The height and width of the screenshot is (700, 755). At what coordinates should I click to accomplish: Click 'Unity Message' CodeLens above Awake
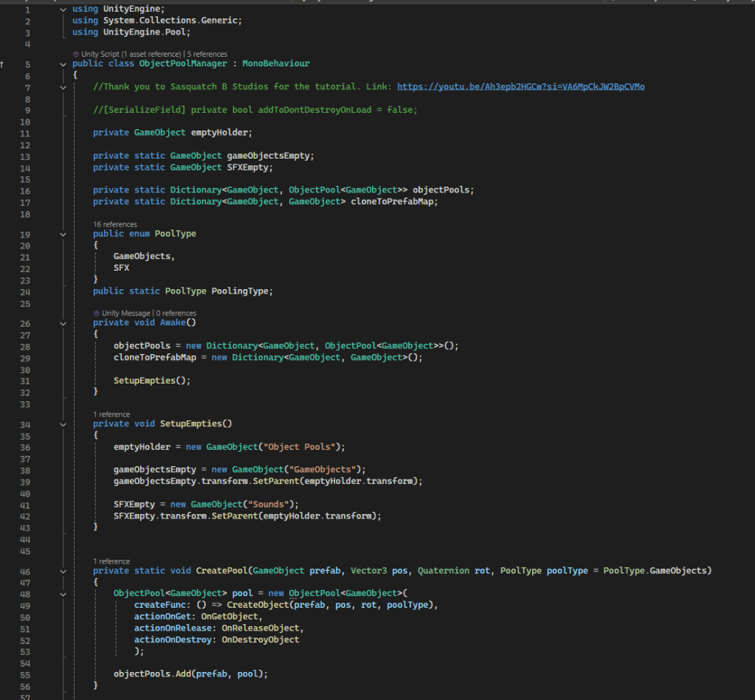(125, 313)
